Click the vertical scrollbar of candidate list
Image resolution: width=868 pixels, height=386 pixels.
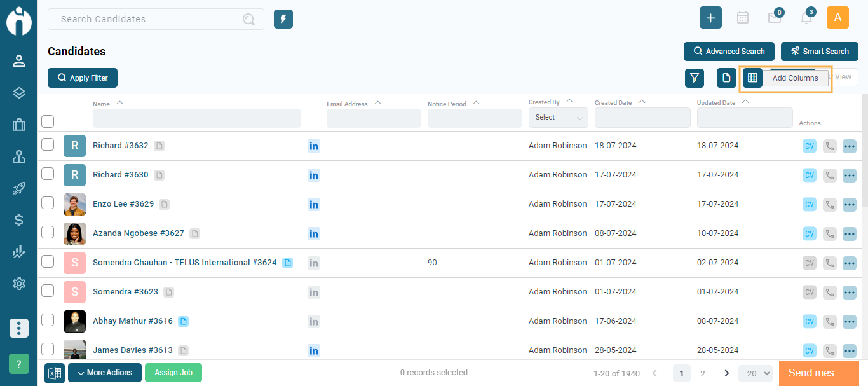864,151
